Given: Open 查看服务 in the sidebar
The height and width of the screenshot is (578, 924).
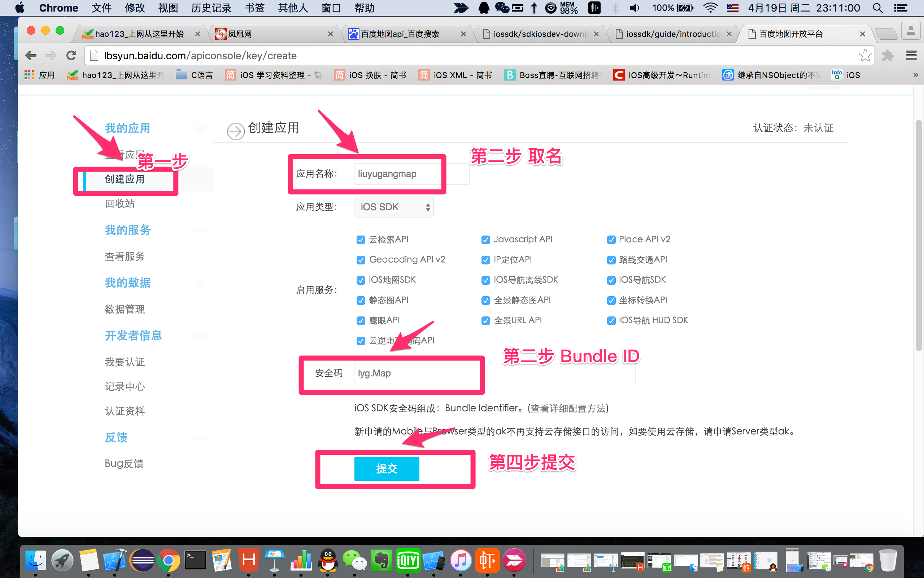Looking at the screenshot, I should [x=125, y=256].
